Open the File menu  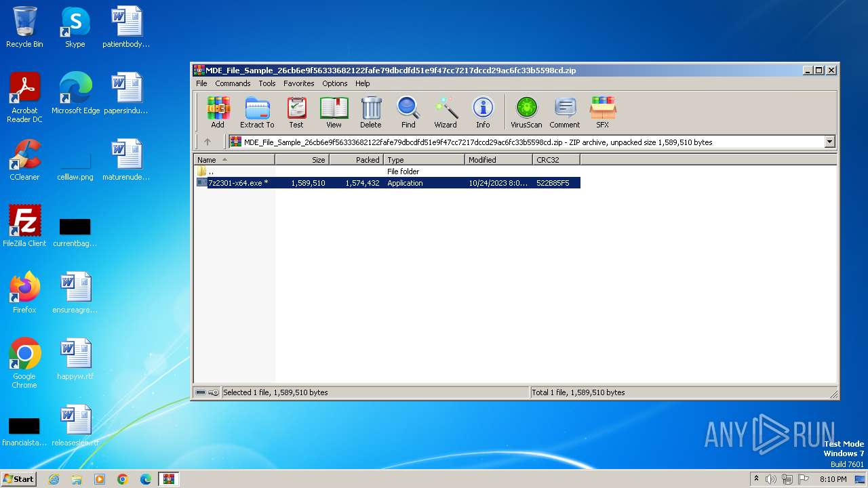coord(201,83)
